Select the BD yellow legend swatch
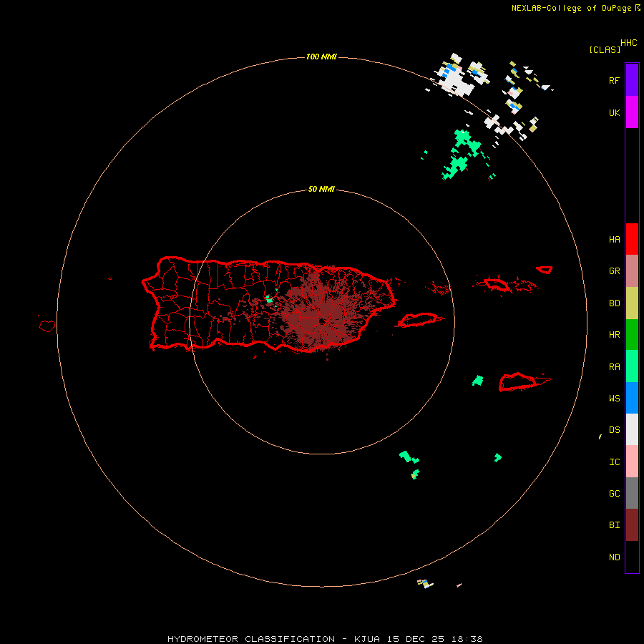Screen dimensions: 644x644 (632, 303)
